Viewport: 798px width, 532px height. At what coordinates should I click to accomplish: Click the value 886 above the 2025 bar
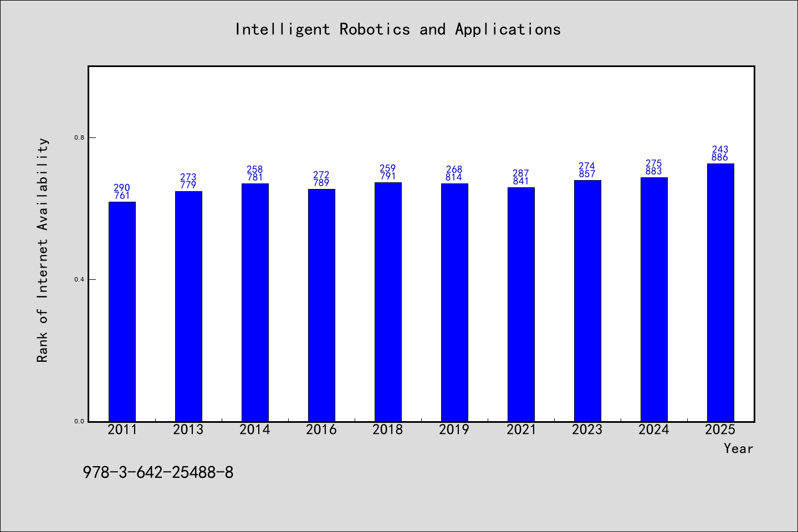pyautogui.click(x=720, y=157)
